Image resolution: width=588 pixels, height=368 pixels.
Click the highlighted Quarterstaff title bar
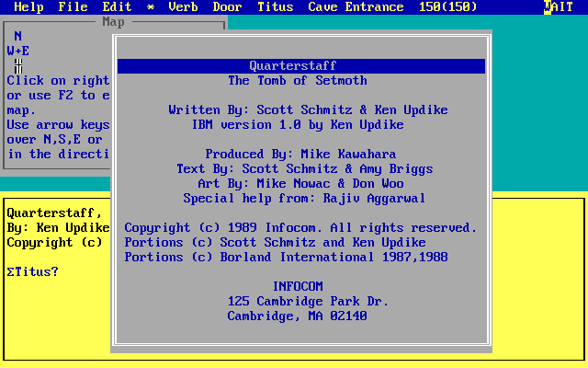[301, 65]
